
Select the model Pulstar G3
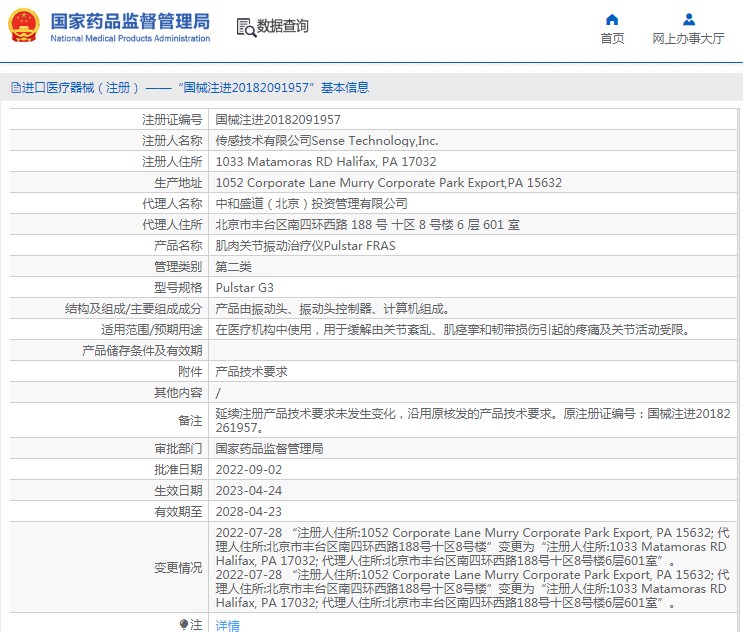pyautogui.click(x=245, y=288)
